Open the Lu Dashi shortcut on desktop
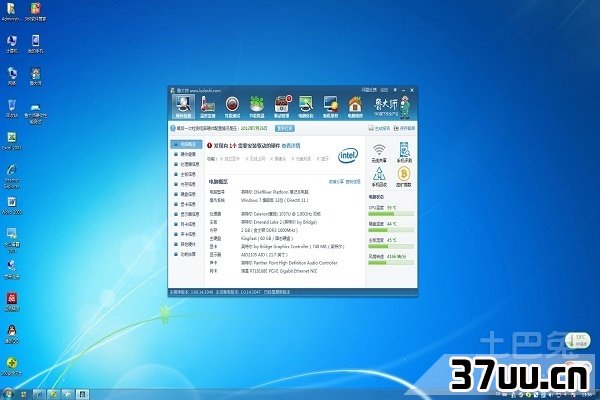 [36, 76]
